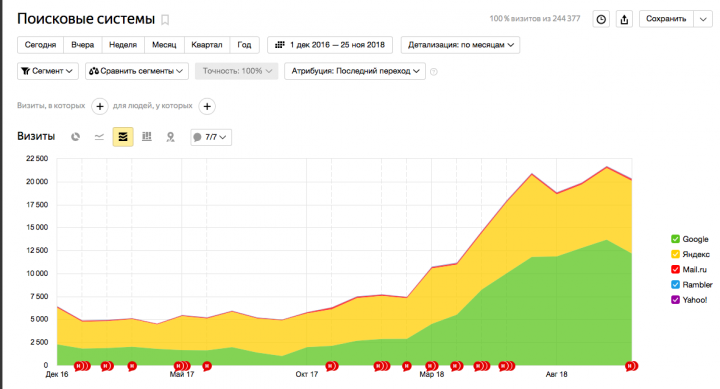
Task: Open Атрибуция: Последний переход dropdown
Action: click(x=355, y=71)
